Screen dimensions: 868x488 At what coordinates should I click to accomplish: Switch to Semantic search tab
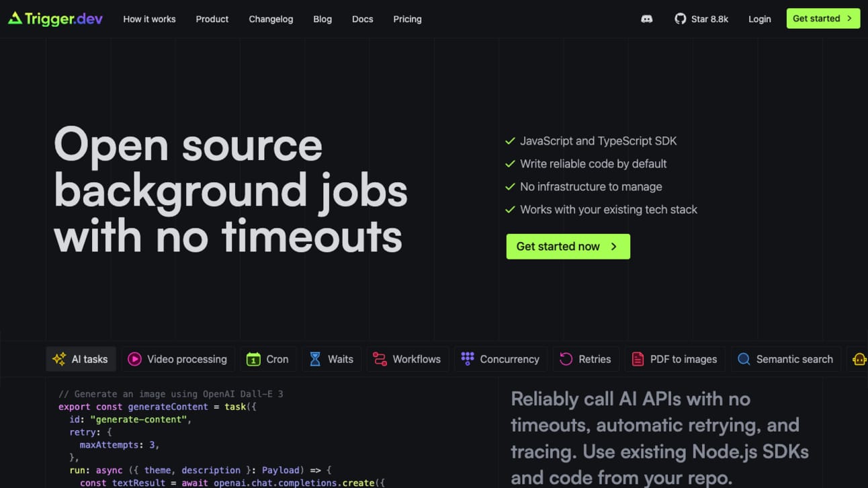pyautogui.click(x=786, y=359)
